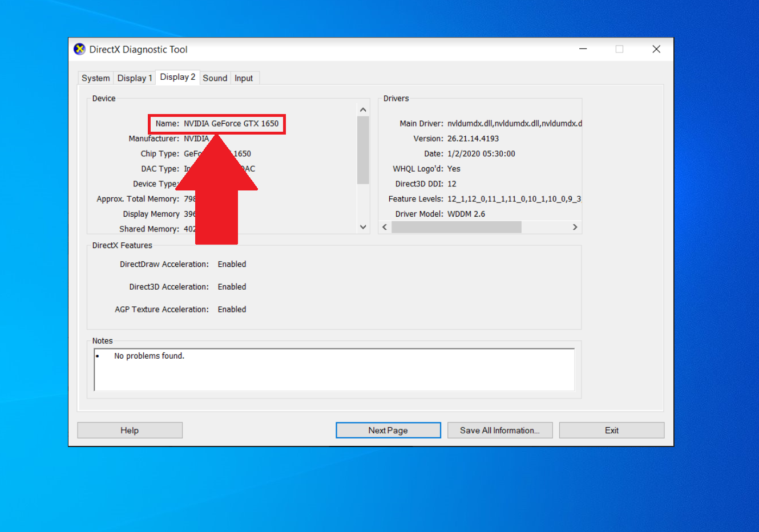
Task: Switch to the System tab
Action: 95,78
